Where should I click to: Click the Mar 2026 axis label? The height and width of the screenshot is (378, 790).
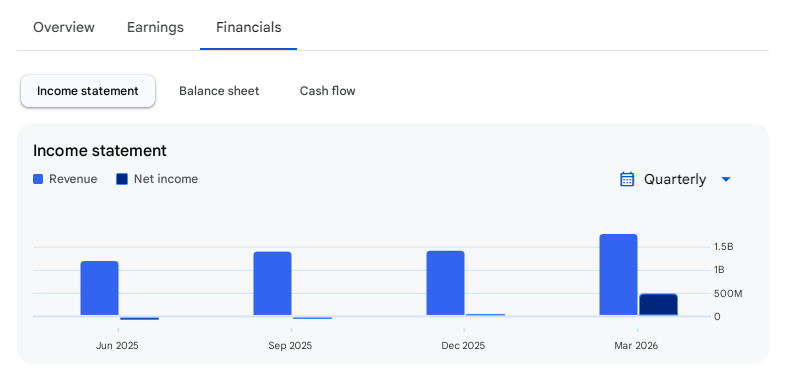(636, 346)
